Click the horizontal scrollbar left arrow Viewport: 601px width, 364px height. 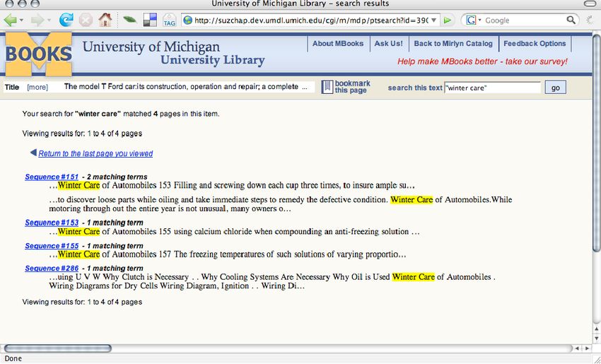point(576,348)
